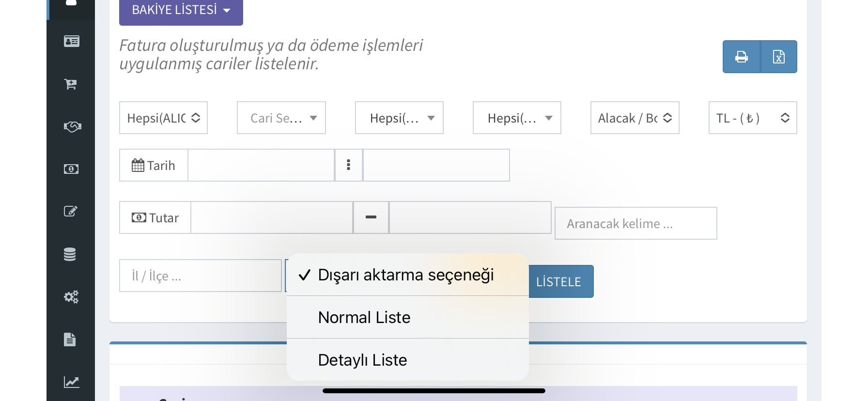Open the Alacak / Borç selector
Viewport: 868px width, 401px height.
point(635,118)
